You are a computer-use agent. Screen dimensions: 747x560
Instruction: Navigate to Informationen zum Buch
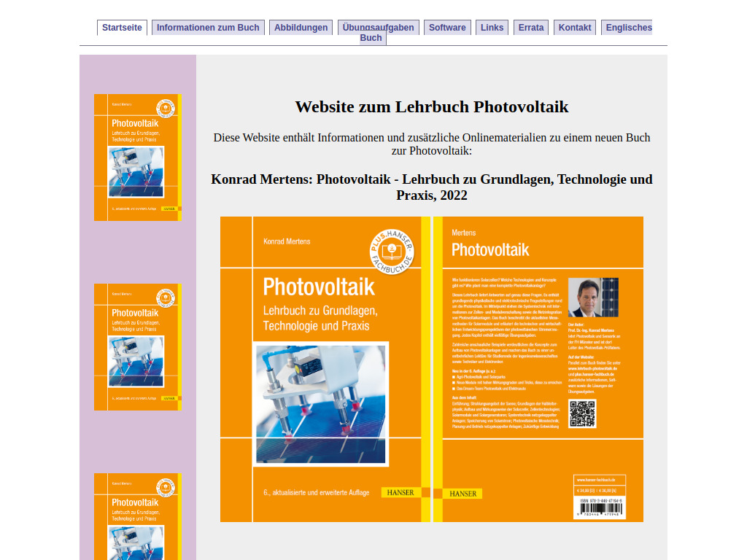point(209,27)
